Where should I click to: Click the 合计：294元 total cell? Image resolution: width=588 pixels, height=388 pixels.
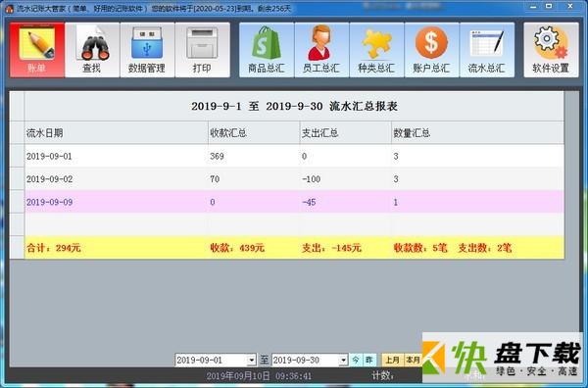pyautogui.click(x=117, y=248)
